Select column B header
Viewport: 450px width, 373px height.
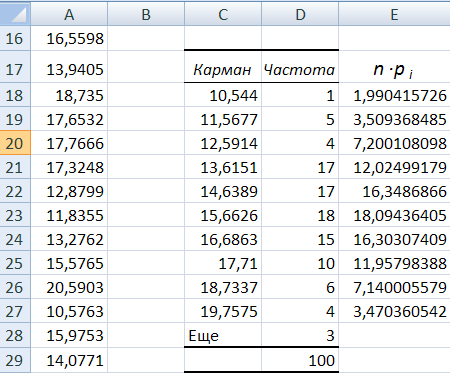pyautogui.click(x=146, y=13)
